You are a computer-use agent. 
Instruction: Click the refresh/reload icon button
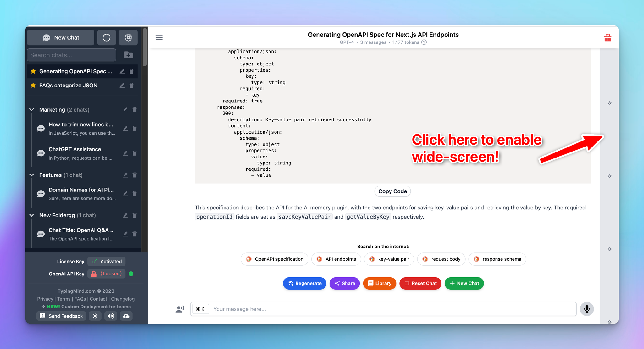[107, 37]
